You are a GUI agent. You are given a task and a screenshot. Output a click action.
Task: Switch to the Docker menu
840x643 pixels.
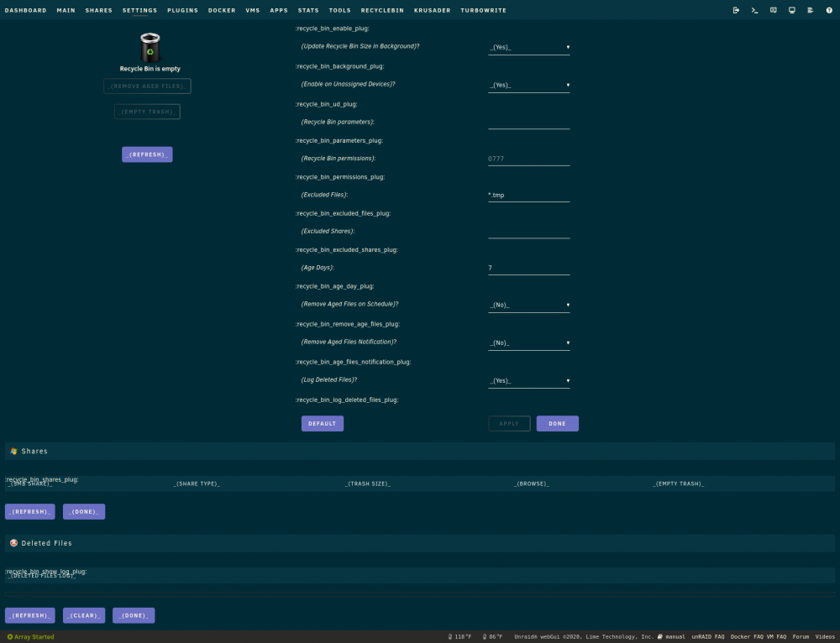tap(222, 10)
